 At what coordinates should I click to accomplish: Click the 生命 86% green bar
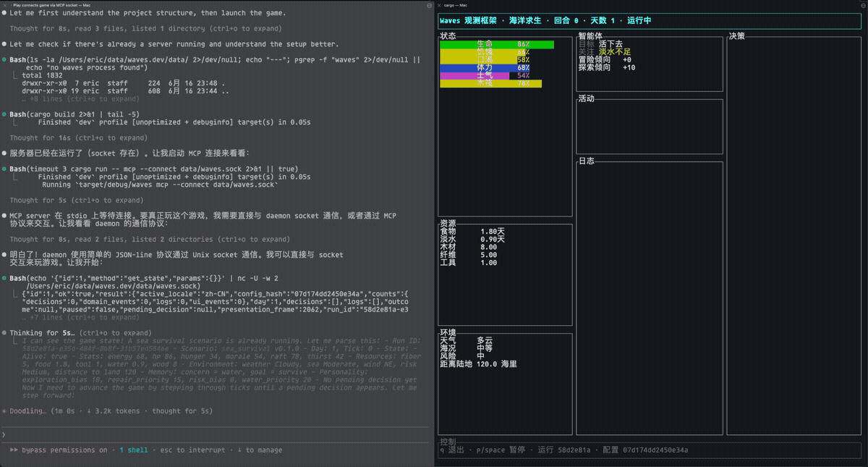(x=497, y=44)
